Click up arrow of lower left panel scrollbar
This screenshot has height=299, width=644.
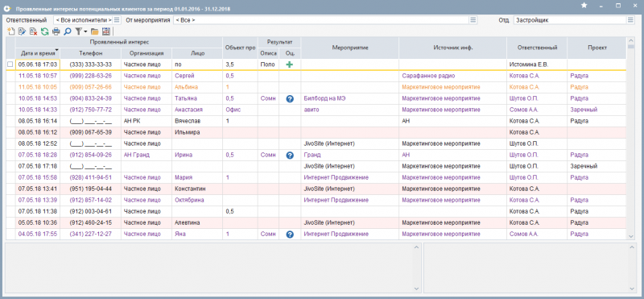pos(416,247)
